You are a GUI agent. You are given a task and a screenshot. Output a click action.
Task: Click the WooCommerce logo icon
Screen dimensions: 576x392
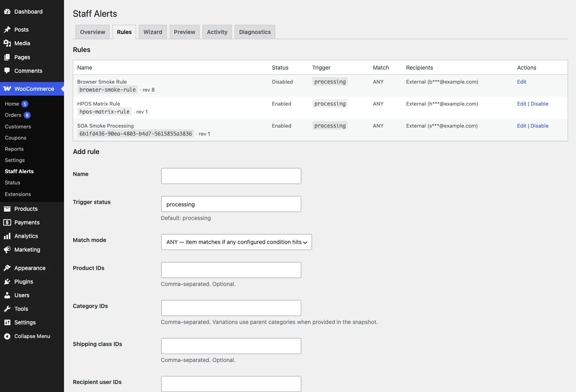[7, 89]
